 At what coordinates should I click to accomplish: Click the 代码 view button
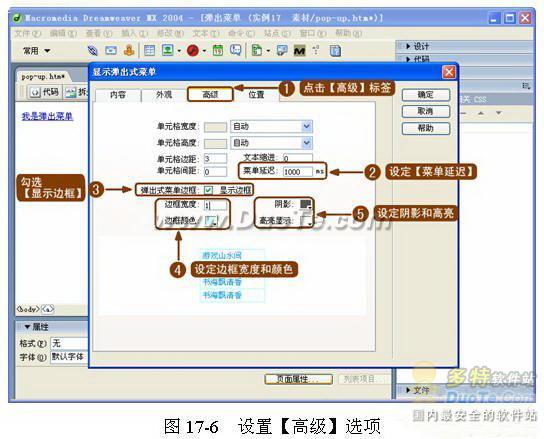pyautogui.click(x=45, y=92)
